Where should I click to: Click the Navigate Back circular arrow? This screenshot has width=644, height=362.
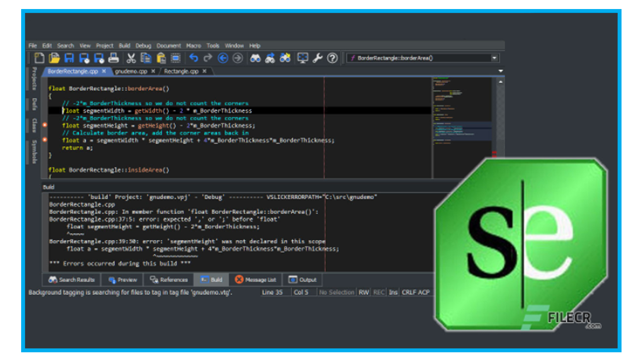[223, 58]
